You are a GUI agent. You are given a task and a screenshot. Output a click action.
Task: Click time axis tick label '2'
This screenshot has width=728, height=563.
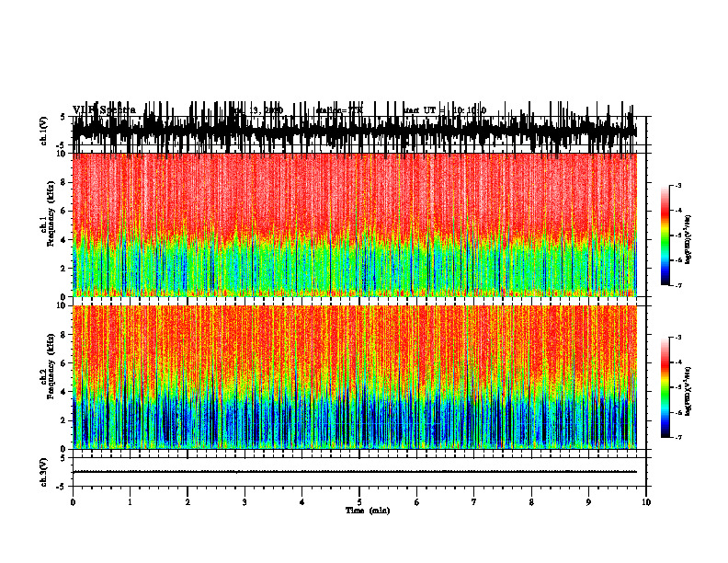pos(188,502)
